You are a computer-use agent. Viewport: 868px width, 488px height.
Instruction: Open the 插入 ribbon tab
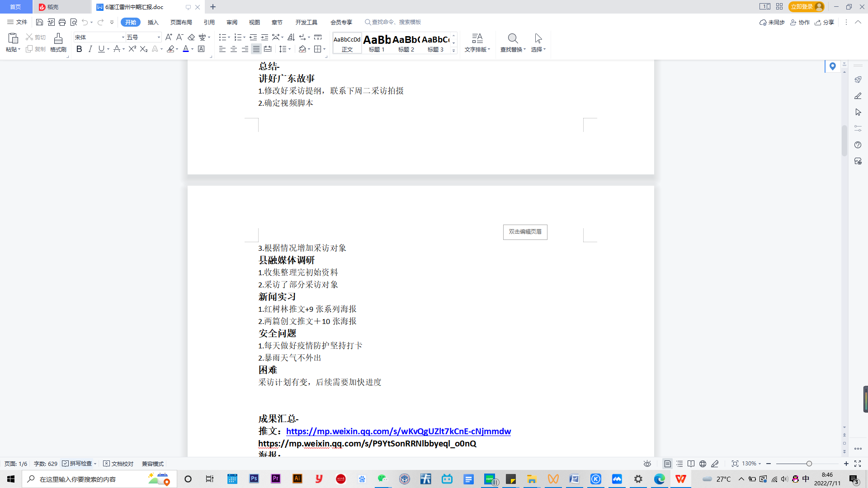pos(153,22)
